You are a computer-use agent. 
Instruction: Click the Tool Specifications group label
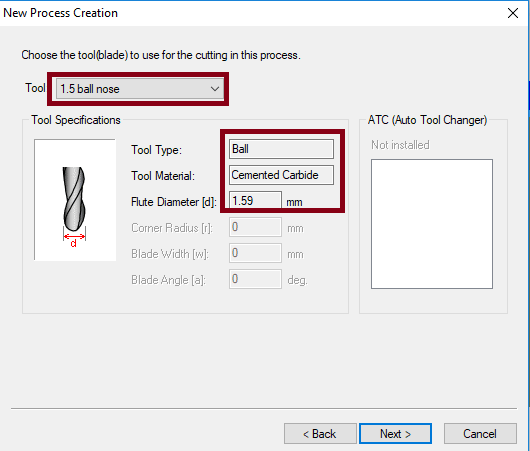coord(76,120)
